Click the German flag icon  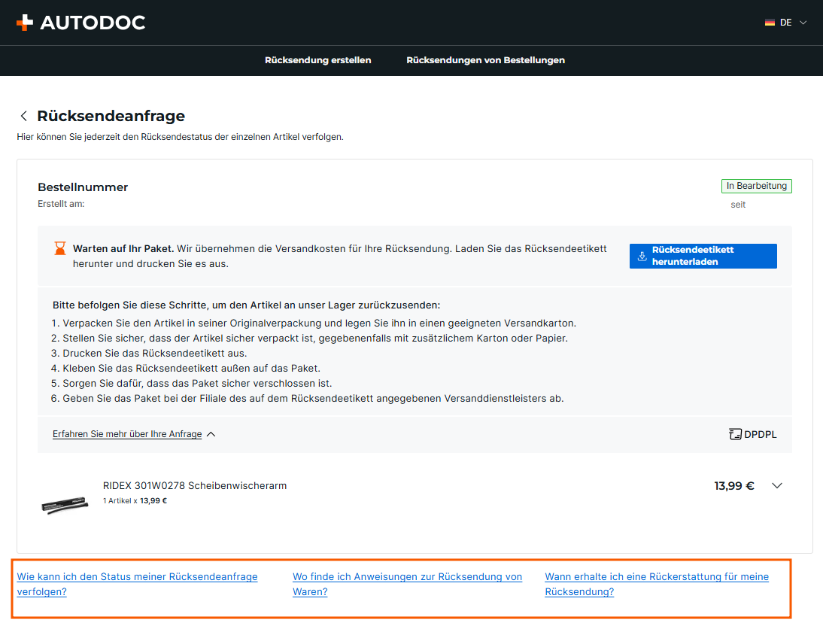click(x=770, y=23)
